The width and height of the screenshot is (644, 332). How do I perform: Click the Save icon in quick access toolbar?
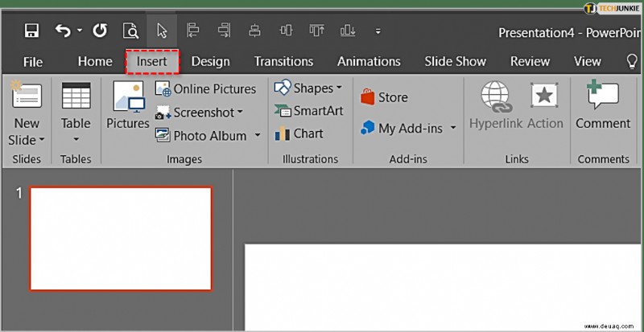click(31, 31)
